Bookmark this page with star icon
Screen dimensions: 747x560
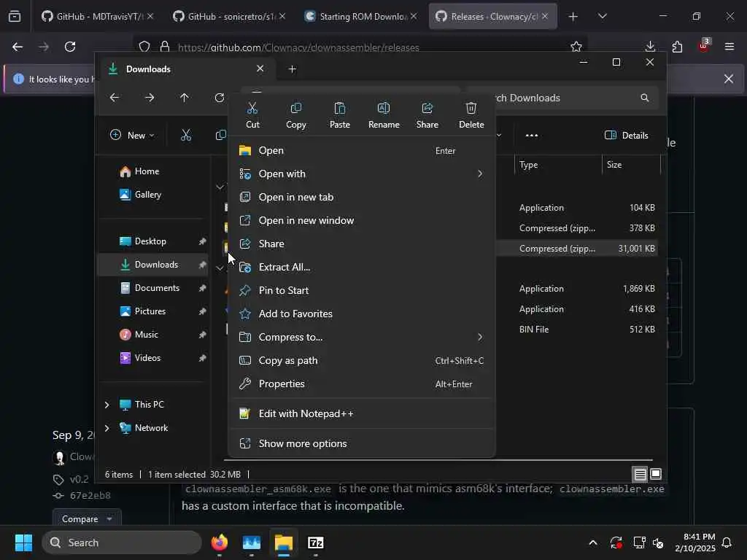click(x=576, y=47)
